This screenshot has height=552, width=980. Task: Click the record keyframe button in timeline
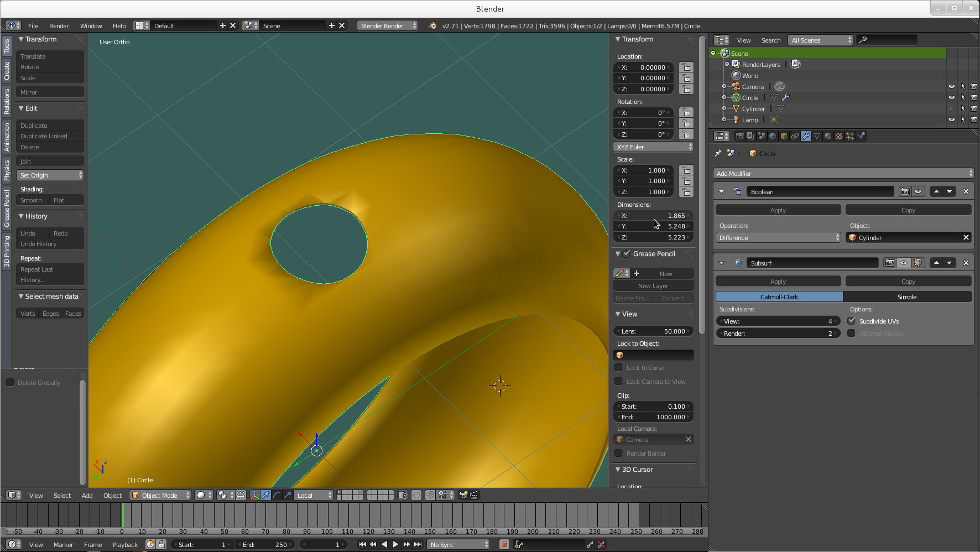[504, 544]
